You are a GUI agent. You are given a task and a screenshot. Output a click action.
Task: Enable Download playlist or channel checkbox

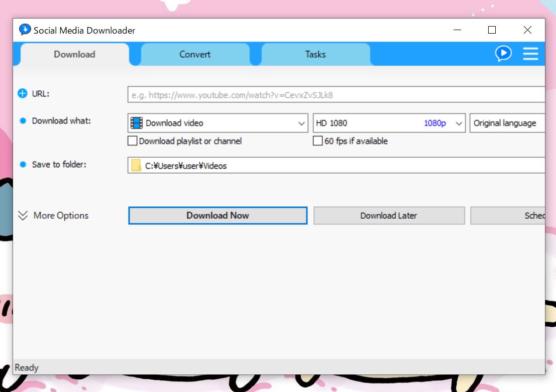132,141
